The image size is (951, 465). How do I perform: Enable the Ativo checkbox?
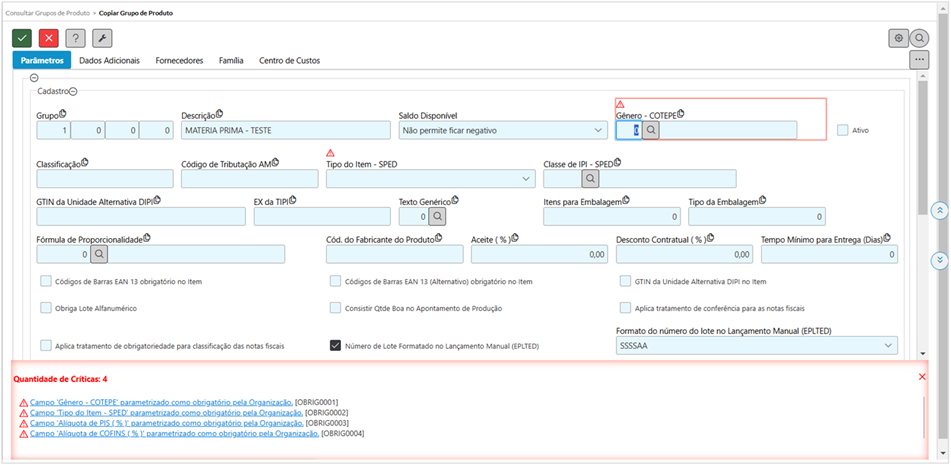[842, 130]
